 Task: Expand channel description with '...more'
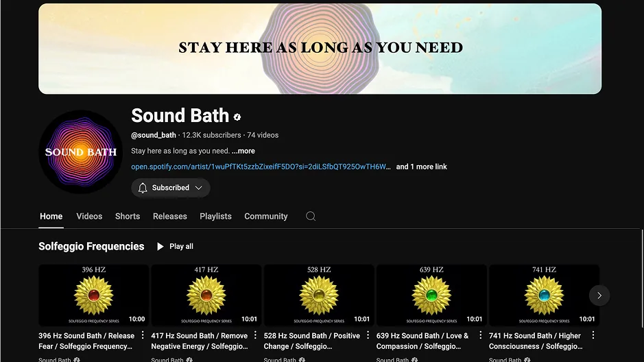(243, 151)
